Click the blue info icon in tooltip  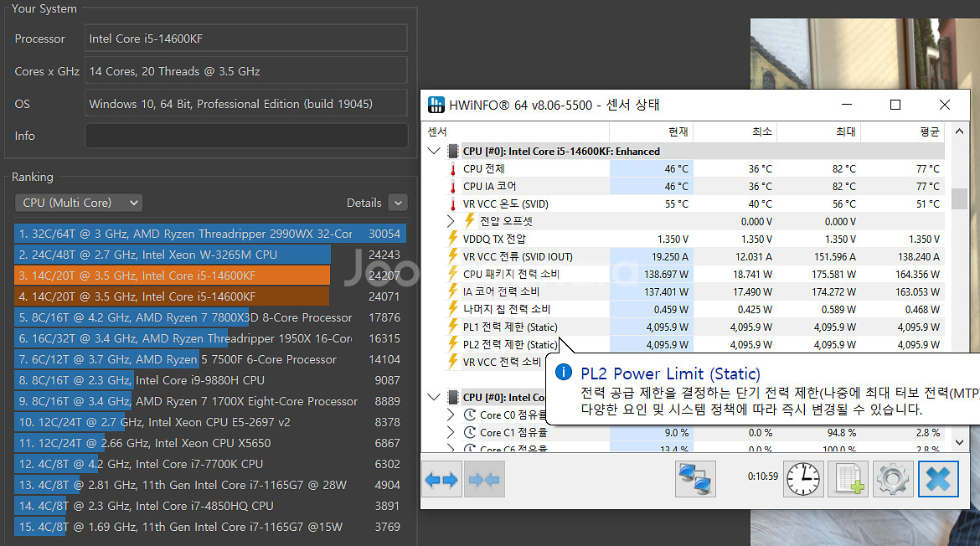[564, 372]
